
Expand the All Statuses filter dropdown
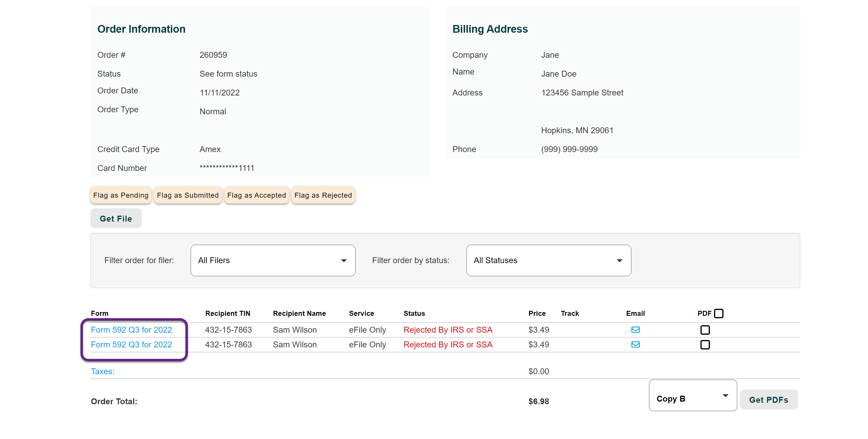coord(548,260)
